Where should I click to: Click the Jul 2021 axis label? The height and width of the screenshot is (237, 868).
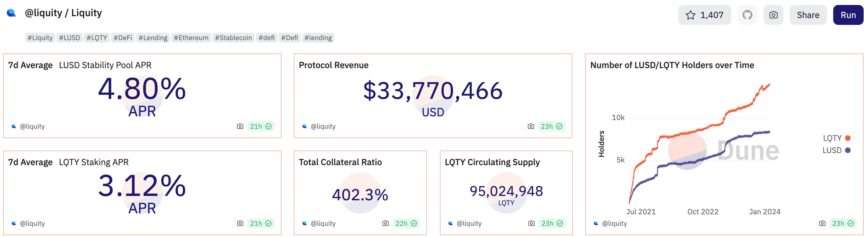641,212
